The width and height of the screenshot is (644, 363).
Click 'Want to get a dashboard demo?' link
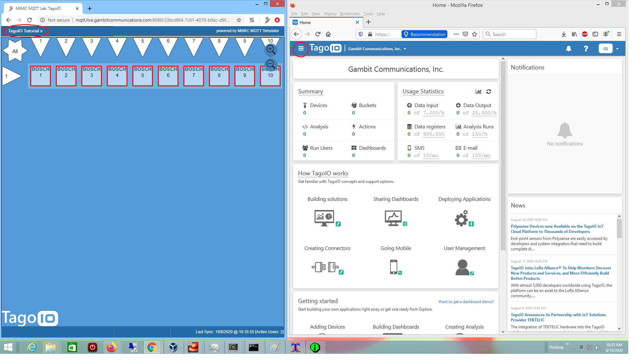coord(466,302)
